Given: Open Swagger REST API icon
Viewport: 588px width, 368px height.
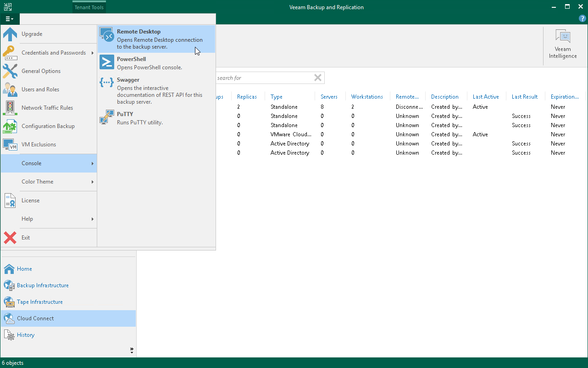Looking at the screenshot, I should point(107,83).
